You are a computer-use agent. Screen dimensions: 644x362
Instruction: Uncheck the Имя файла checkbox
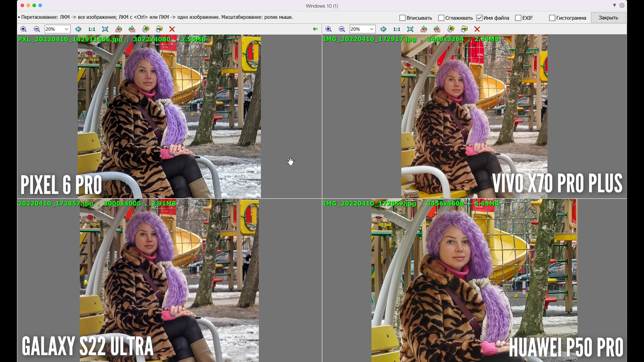(x=479, y=18)
